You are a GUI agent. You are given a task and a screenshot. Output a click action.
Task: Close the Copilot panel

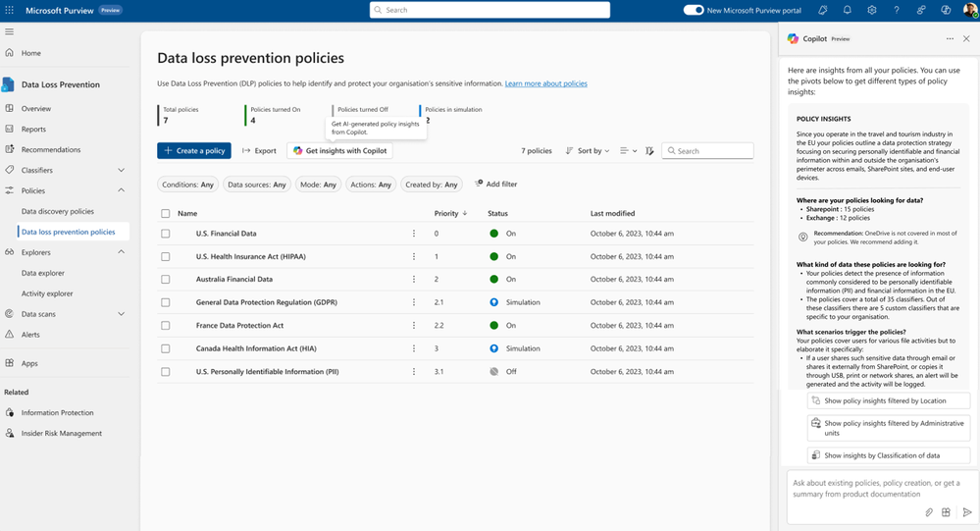click(966, 39)
